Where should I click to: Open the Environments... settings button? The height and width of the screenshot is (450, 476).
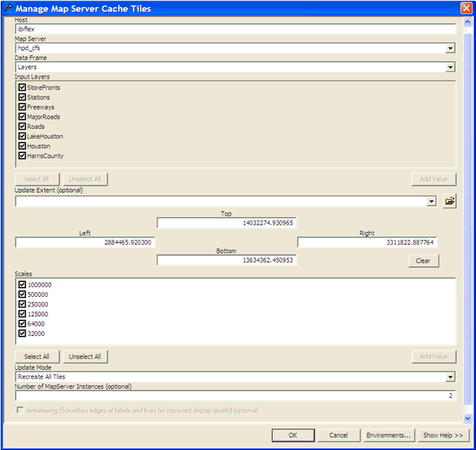pos(388,435)
